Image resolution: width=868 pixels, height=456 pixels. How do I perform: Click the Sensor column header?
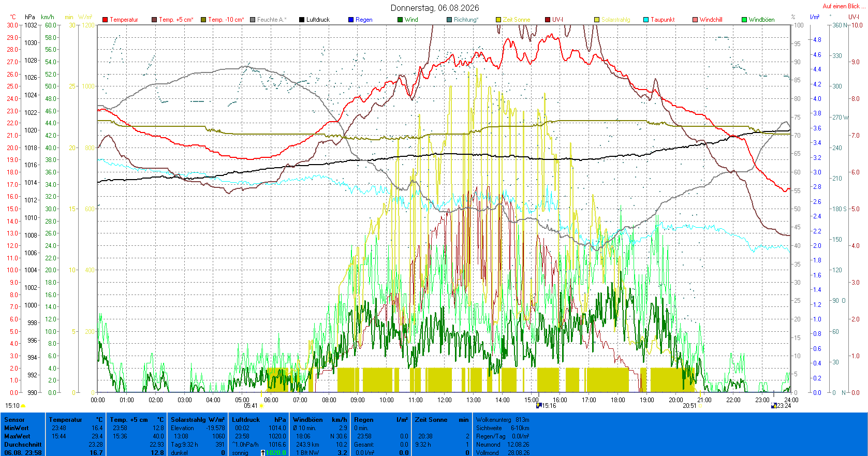(x=14, y=420)
